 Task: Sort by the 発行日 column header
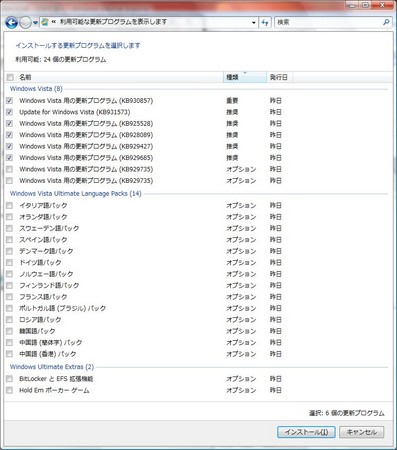click(279, 77)
